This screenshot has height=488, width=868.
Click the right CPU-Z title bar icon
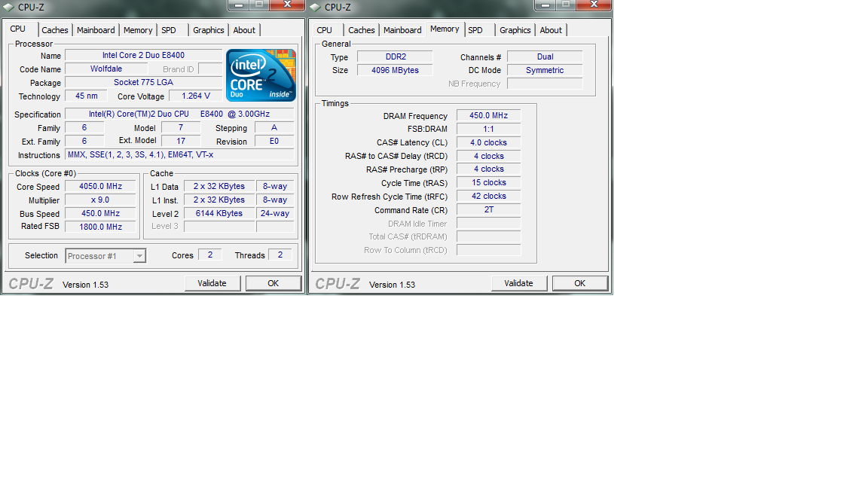[315, 8]
